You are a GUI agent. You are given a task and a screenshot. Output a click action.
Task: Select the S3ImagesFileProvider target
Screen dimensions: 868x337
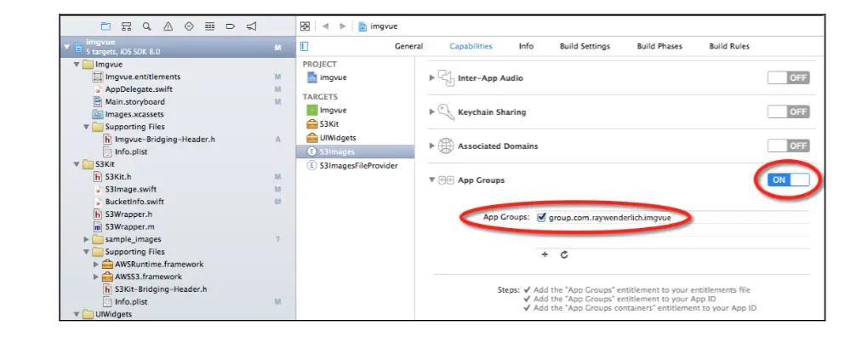(352, 165)
